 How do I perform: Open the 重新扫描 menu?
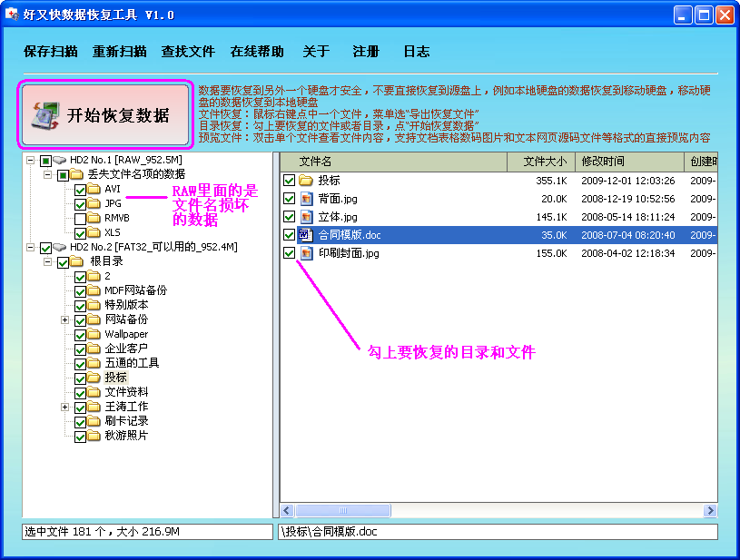[120, 52]
